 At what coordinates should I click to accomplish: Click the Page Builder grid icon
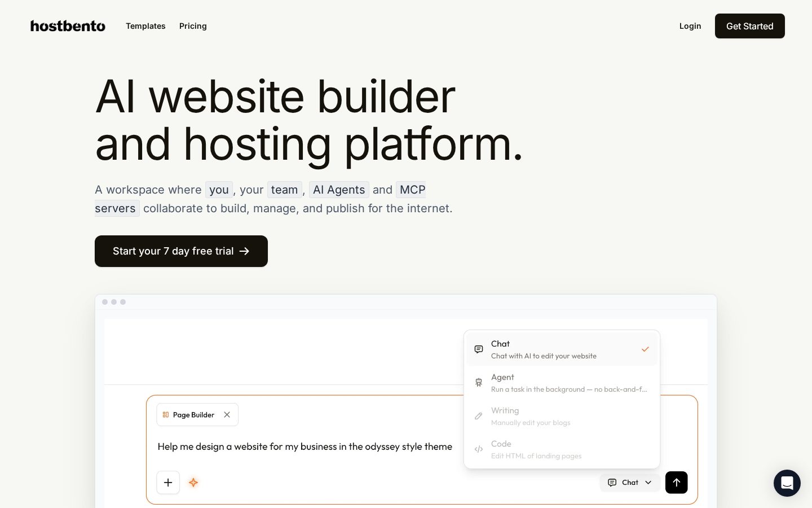(x=166, y=415)
